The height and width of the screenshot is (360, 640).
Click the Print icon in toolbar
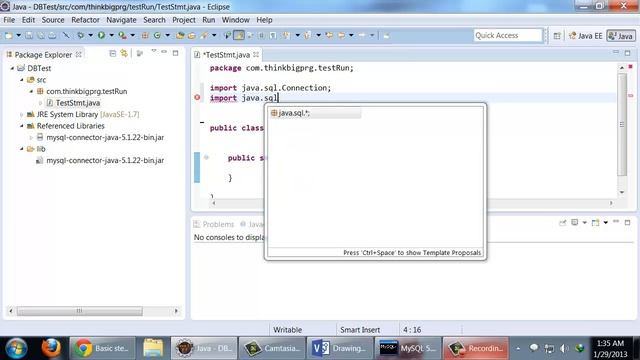pyautogui.click(x=52, y=36)
